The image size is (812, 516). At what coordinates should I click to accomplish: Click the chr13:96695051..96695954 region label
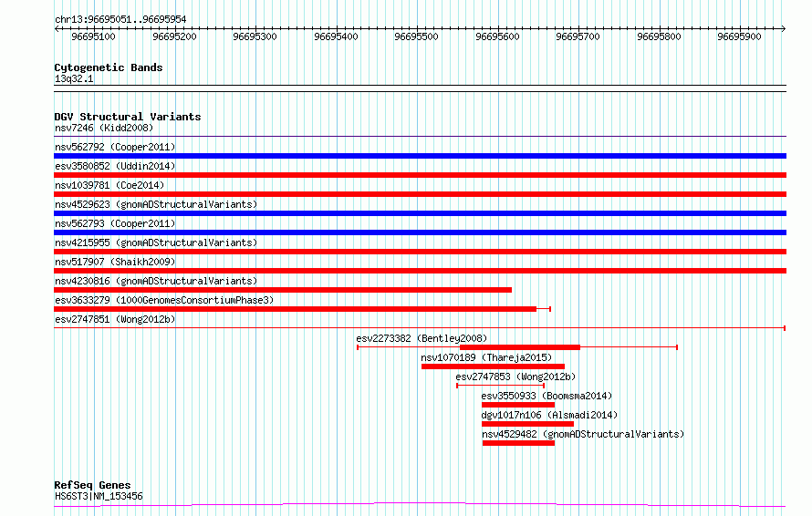tap(120, 19)
